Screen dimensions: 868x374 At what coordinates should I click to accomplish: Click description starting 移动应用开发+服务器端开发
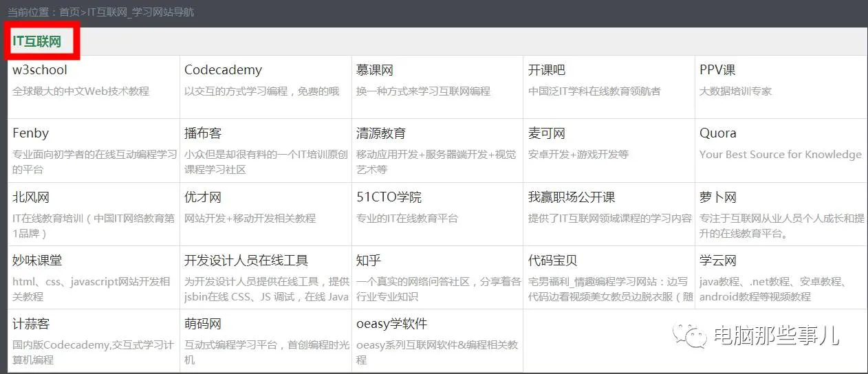(x=436, y=162)
